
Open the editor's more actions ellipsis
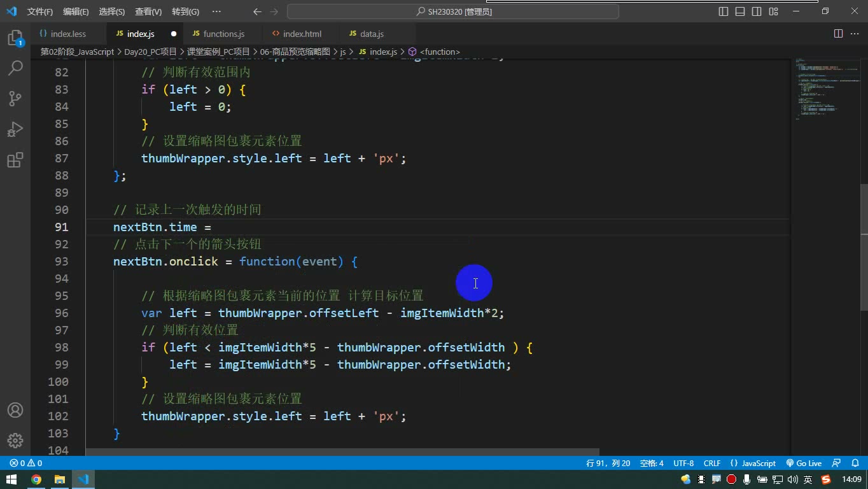854,34
